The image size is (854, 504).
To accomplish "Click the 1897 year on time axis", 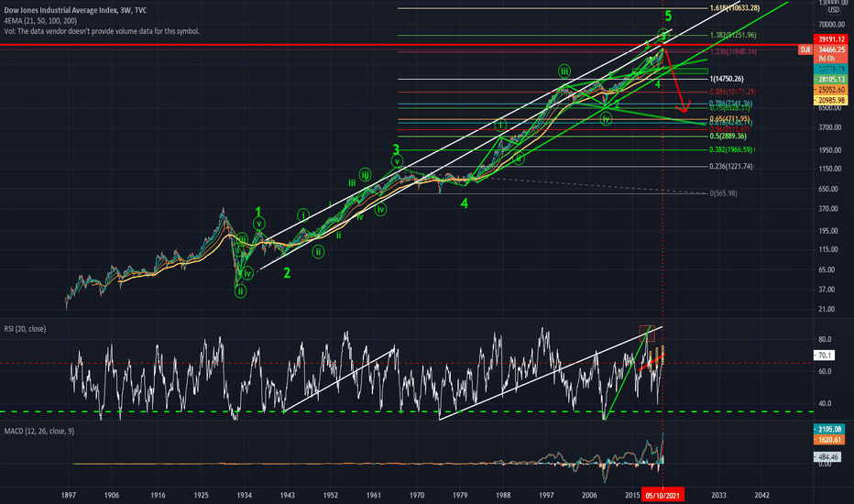I will (x=69, y=495).
